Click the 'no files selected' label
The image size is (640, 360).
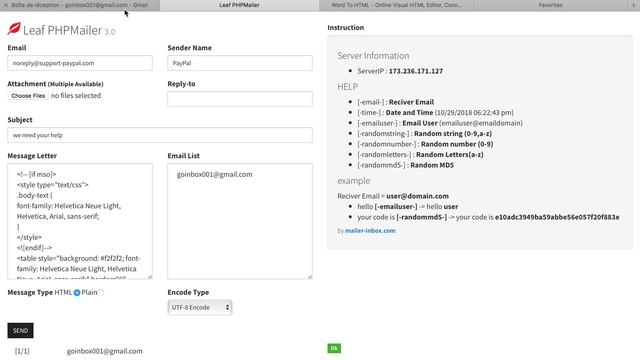tap(76, 96)
